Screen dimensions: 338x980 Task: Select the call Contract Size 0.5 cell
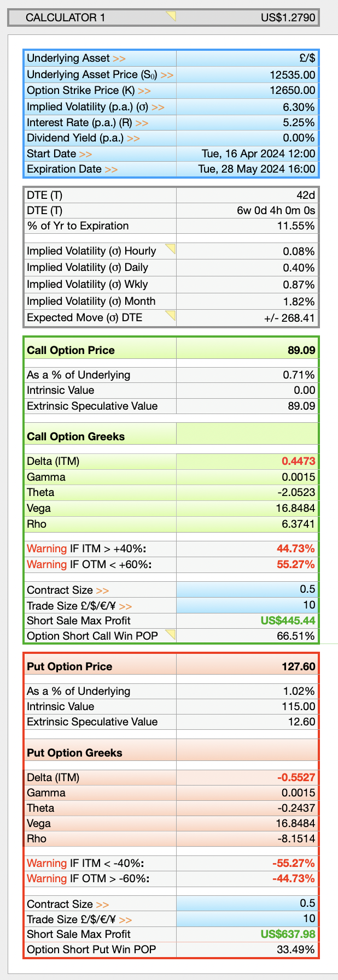click(x=247, y=589)
